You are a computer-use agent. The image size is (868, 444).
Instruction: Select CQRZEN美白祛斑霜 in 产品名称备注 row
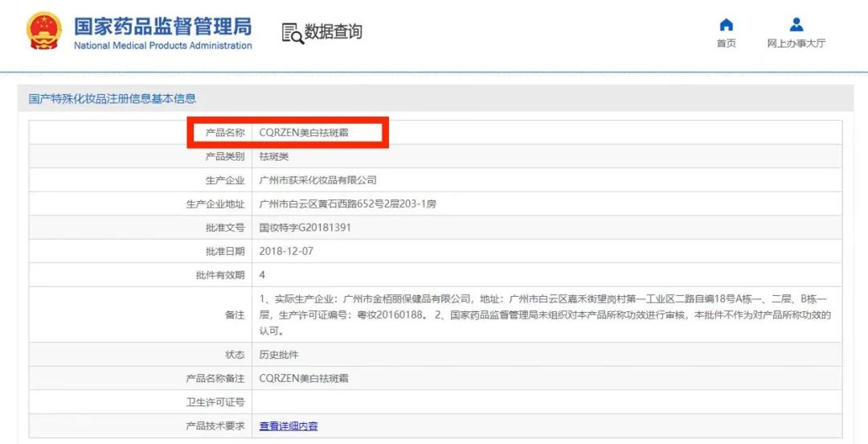coord(304,379)
